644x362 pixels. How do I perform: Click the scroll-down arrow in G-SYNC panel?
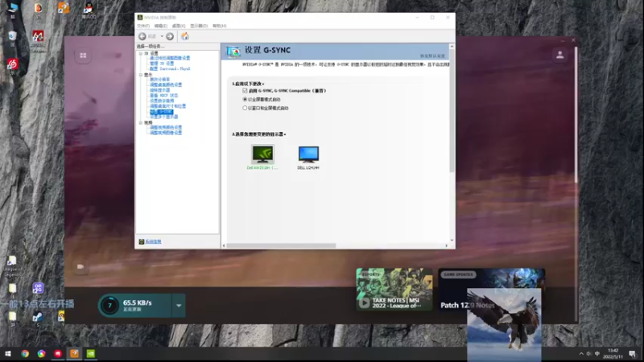[452, 240]
